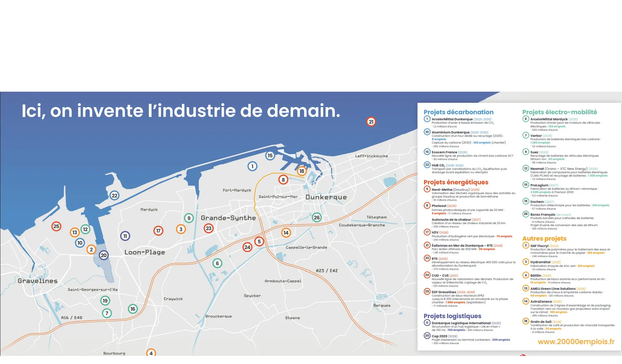This screenshot has height=364, width=622.
Task: Click map marker 16 near Craywick
Action: coord(133,309)
